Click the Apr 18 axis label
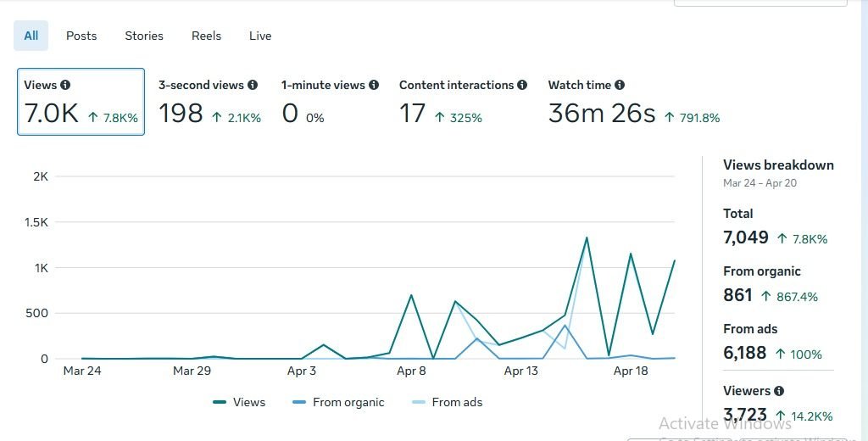 631,371
